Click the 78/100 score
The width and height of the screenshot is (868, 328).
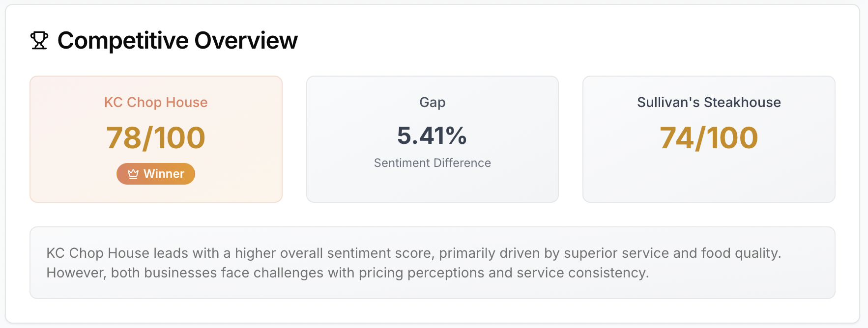click(x=156, y=138)
